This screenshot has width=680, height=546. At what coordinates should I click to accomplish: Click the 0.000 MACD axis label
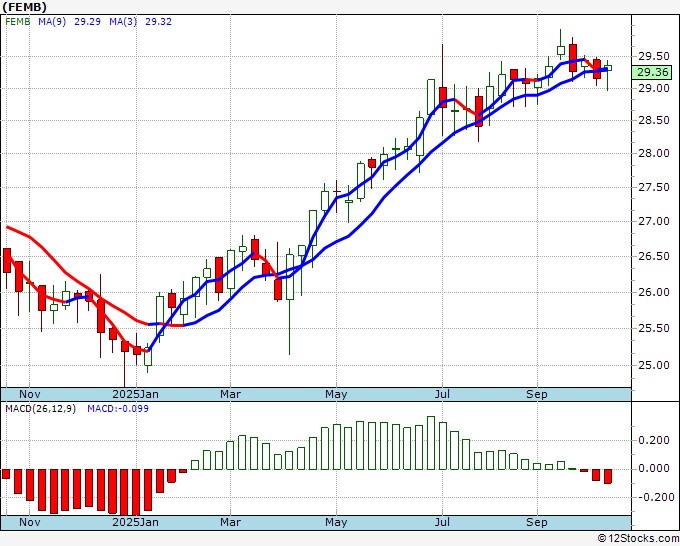pyautogui.click(x=653, y=468)
